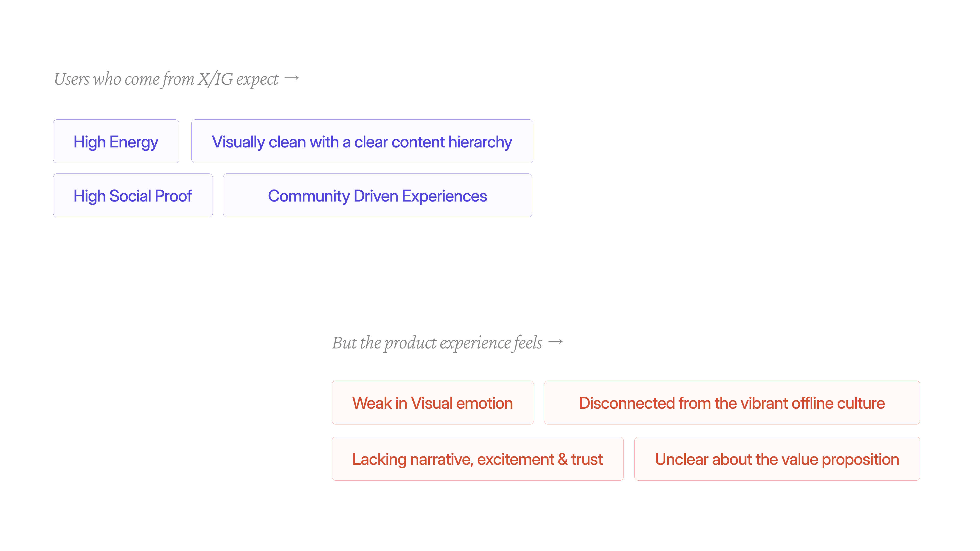The width and height of the screenshot is (980, 551).
Task: Select Disconnected from vibrant offline culture tag
Action: pos(732,403)
